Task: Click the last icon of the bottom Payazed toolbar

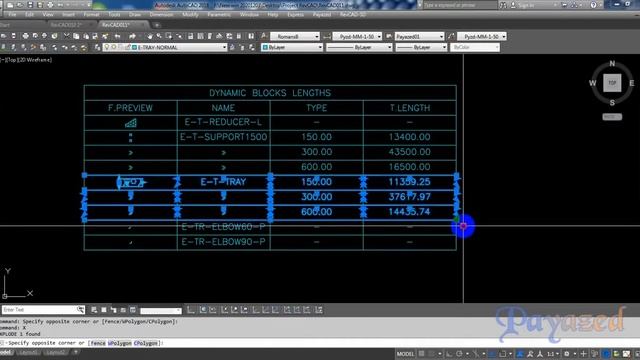Action: pos(319,310)
